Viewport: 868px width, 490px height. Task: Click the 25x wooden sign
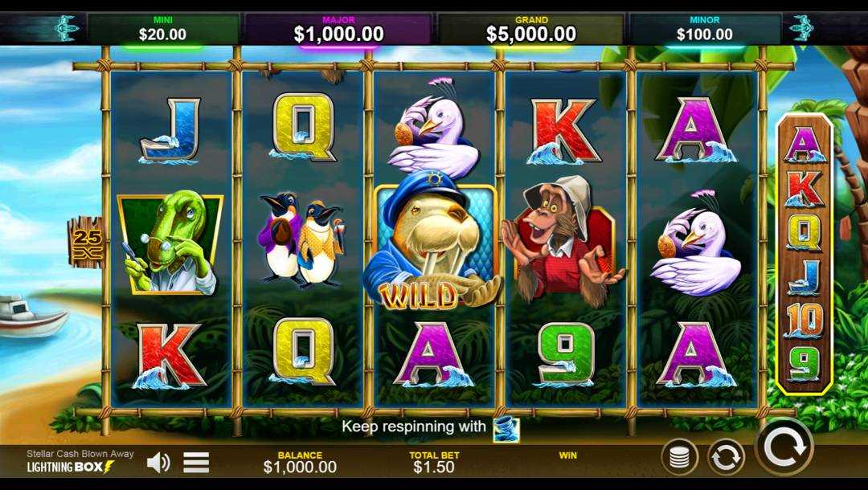[87, 243]
